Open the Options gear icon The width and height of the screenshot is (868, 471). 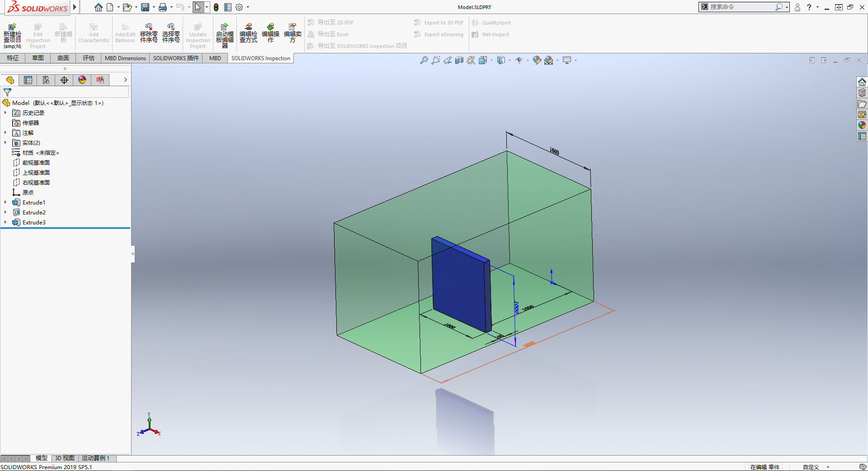(x=239, y=7)
